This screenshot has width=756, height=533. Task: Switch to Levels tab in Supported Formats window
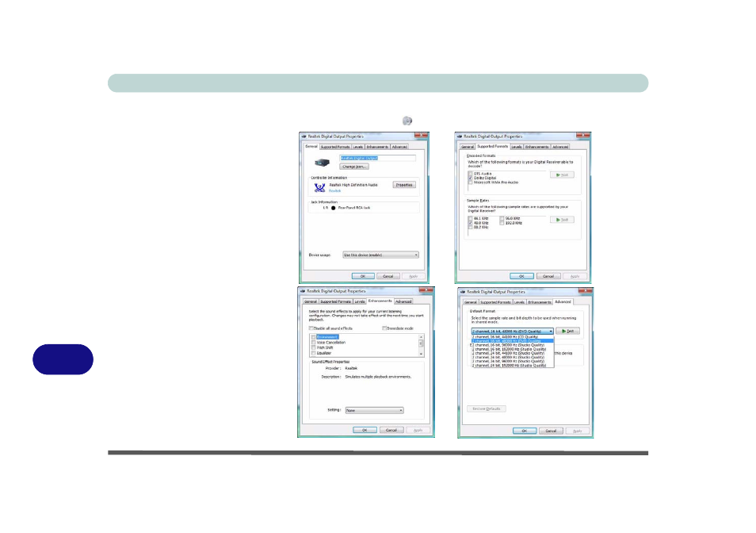tap(517, 147)
